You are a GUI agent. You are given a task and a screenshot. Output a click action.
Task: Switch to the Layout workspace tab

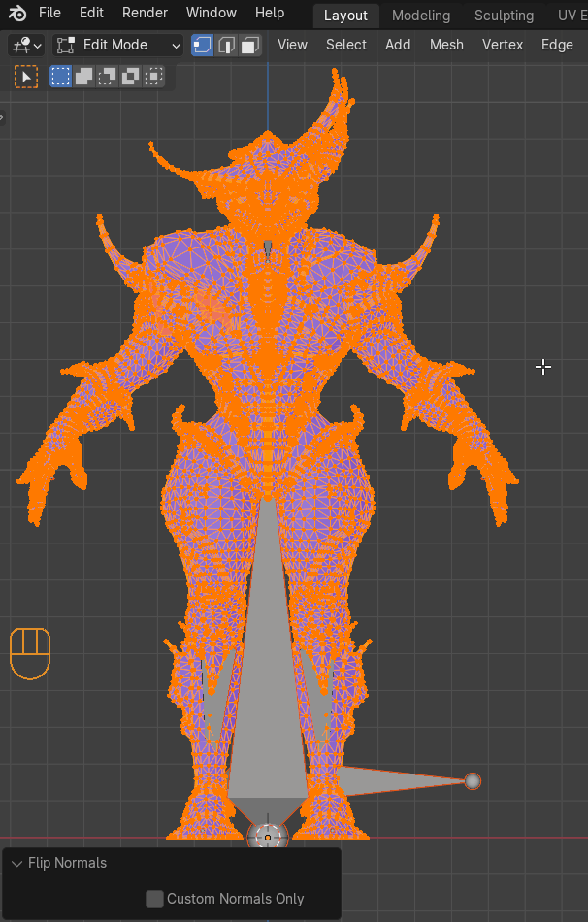click(x=345, y=16)
